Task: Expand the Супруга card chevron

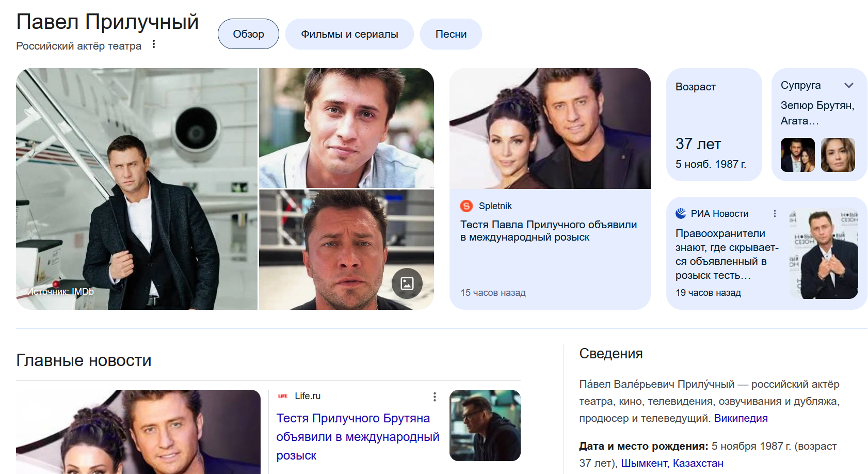Action: (849, 85)
